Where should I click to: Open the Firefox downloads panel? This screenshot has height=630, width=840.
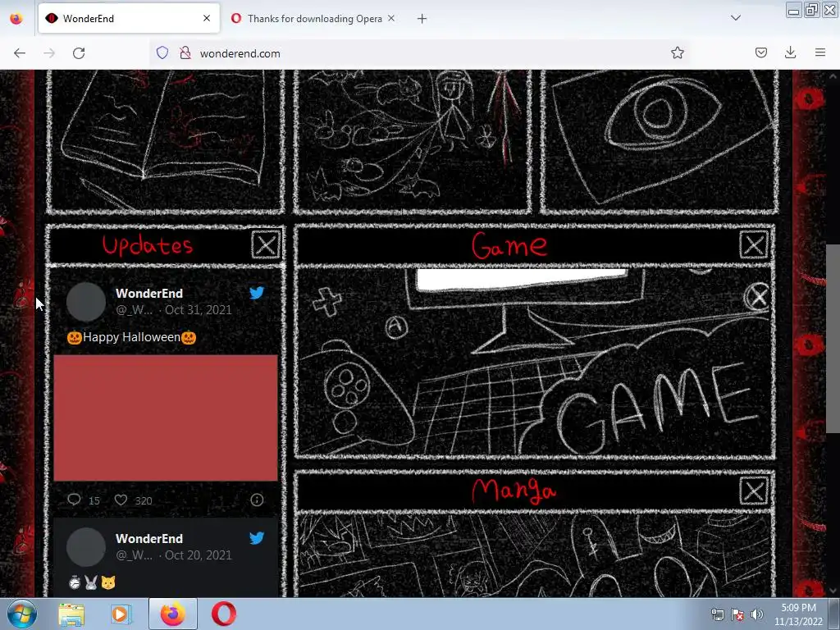click(790, 52)
